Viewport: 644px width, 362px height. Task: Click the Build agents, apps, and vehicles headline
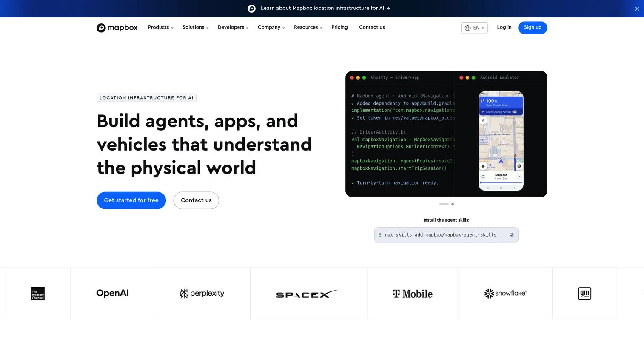tap(204, 144)
